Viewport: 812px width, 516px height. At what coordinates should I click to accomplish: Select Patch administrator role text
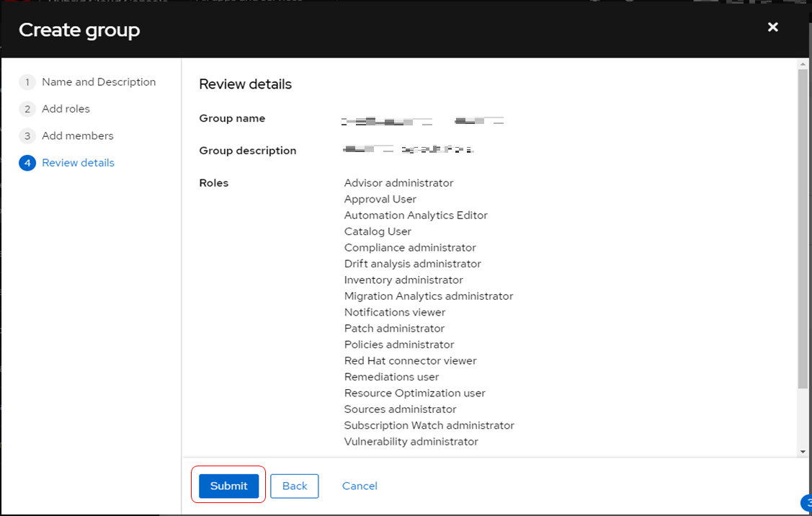(394, 329)
